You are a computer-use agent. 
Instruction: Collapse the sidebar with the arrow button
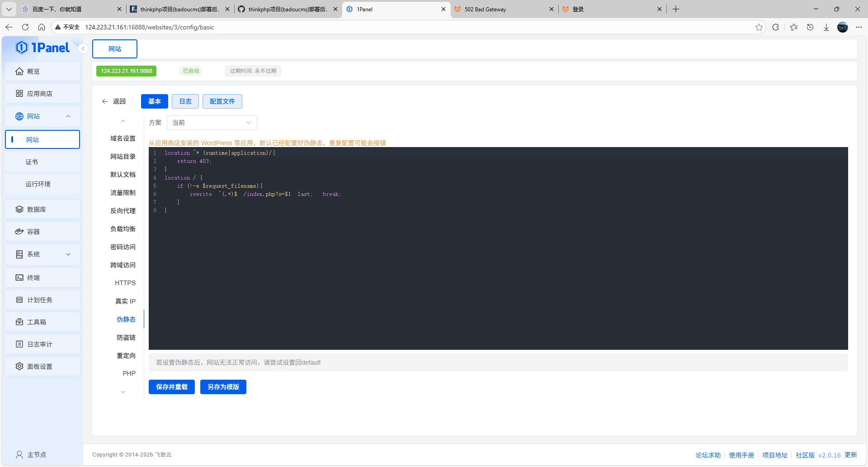(83, 48)
